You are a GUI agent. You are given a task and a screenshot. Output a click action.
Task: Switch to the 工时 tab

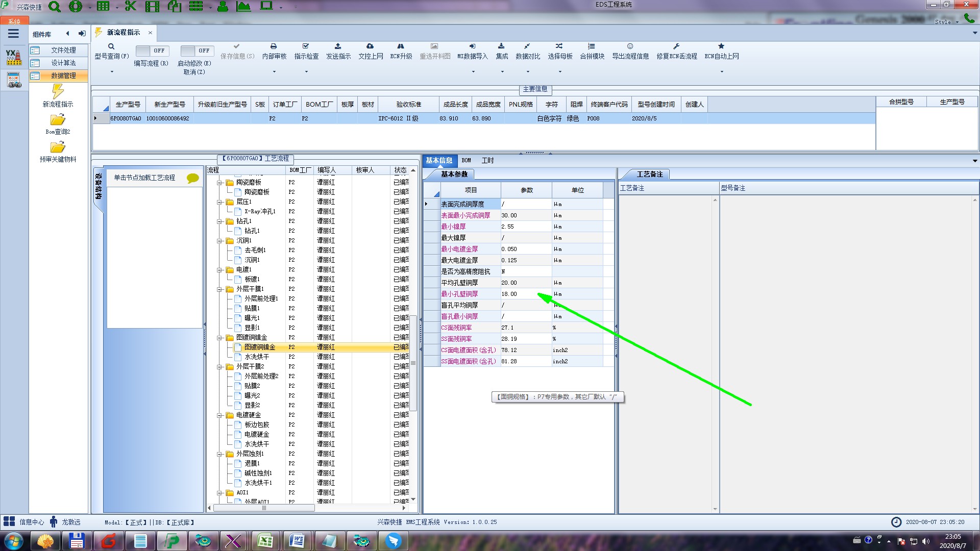pyautogui.click(x=487, y=161)
